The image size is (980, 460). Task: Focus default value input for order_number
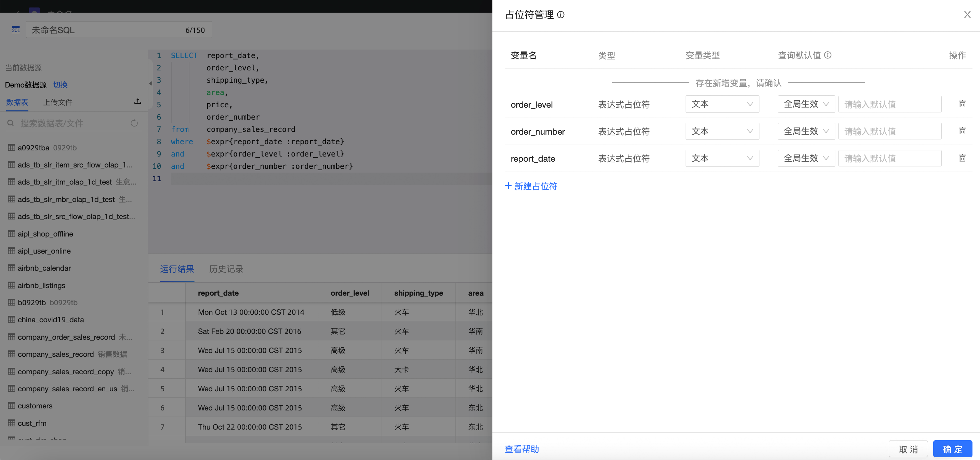890,131
